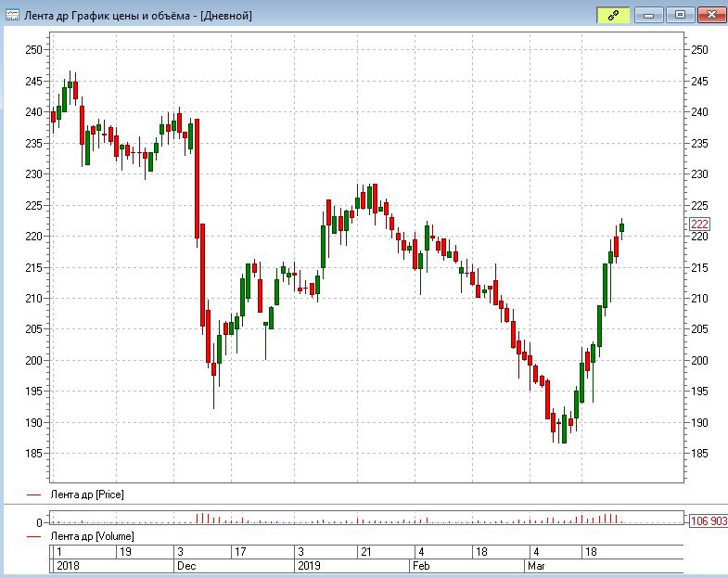Click the 'Dec' month label on time axis
The width and height of the screenshot is (728, 578).
(186, 566)
